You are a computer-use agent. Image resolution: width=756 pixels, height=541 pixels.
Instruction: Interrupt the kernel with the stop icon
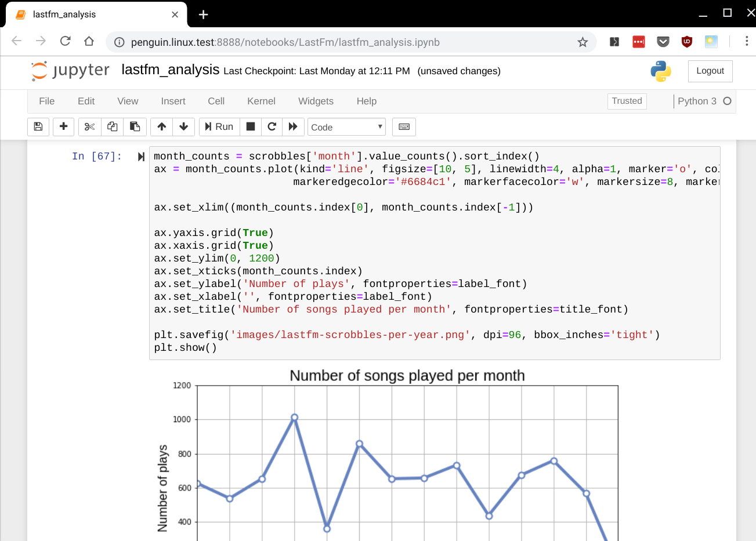pyautogui.click(x=250, y=126)
